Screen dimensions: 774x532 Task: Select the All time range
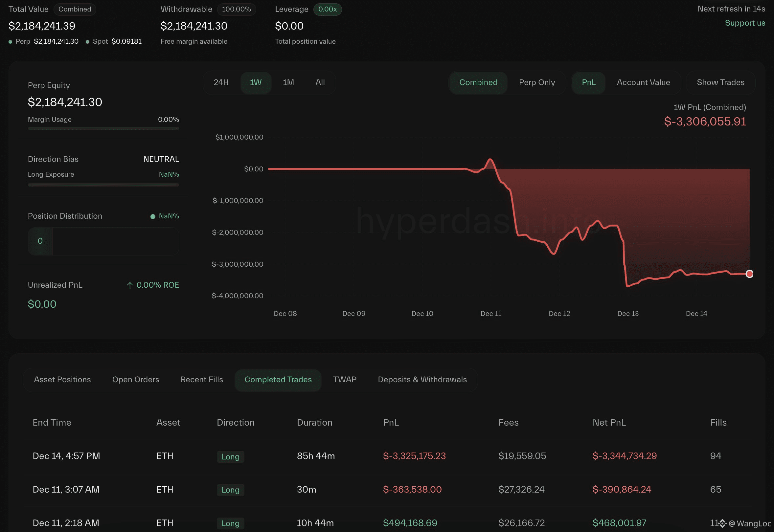pos(320,82)
